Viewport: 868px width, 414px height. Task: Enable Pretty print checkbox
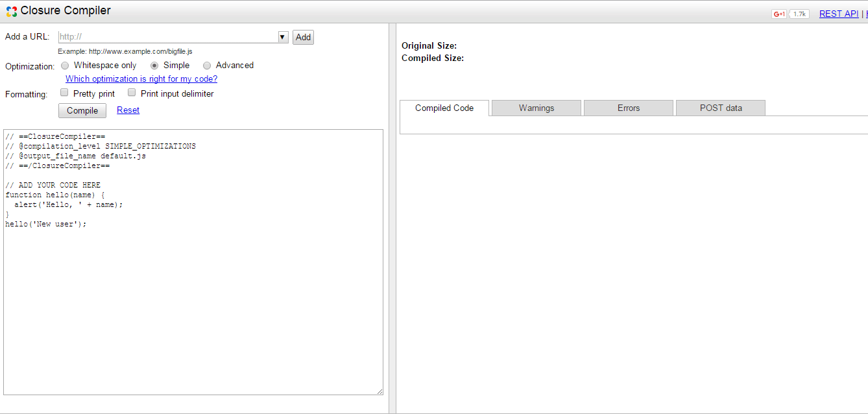[64, 93]
